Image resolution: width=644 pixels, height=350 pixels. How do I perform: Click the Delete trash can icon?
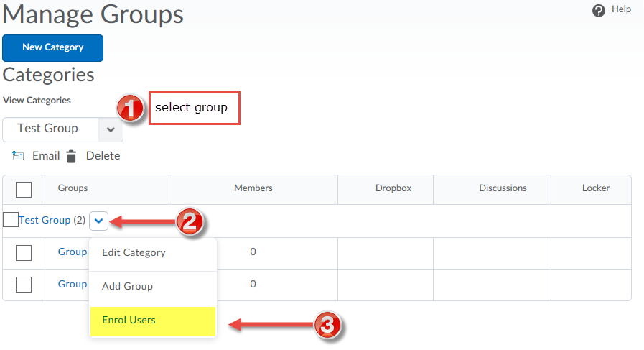[71, 156]
